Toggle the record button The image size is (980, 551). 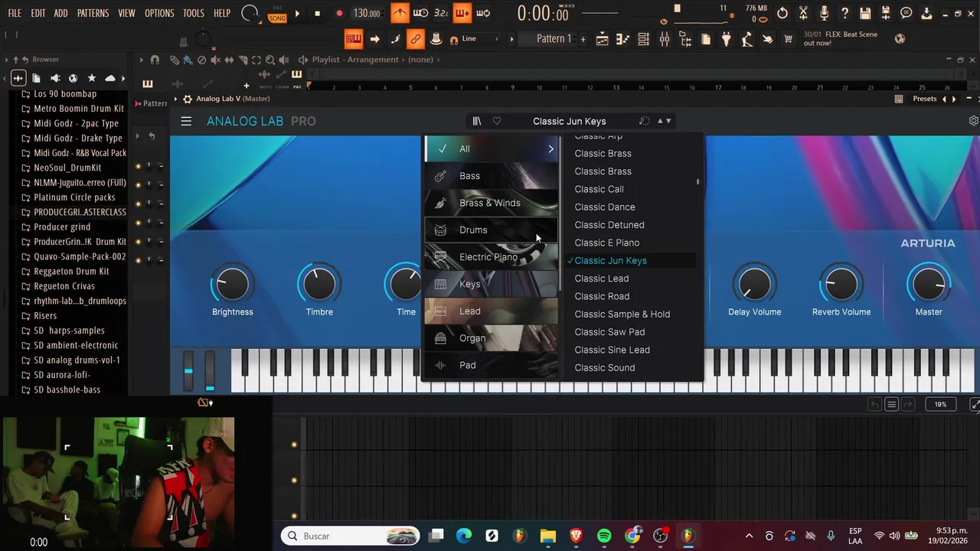point(339,13)
